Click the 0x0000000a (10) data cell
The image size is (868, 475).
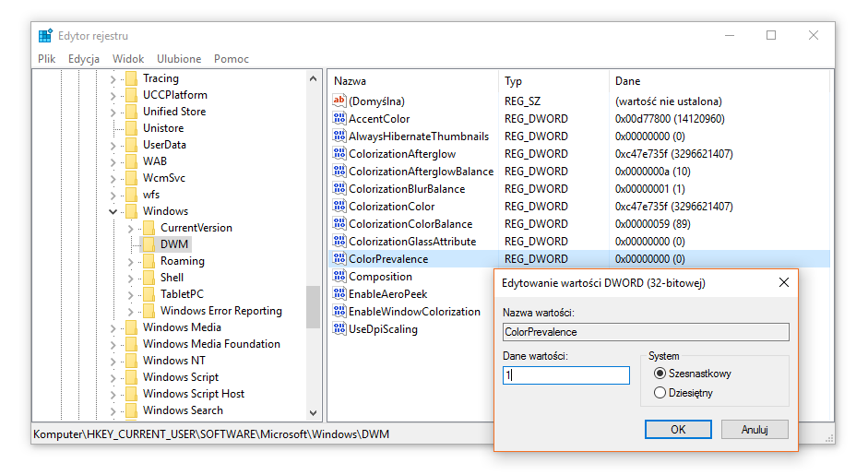pos(653,171)
